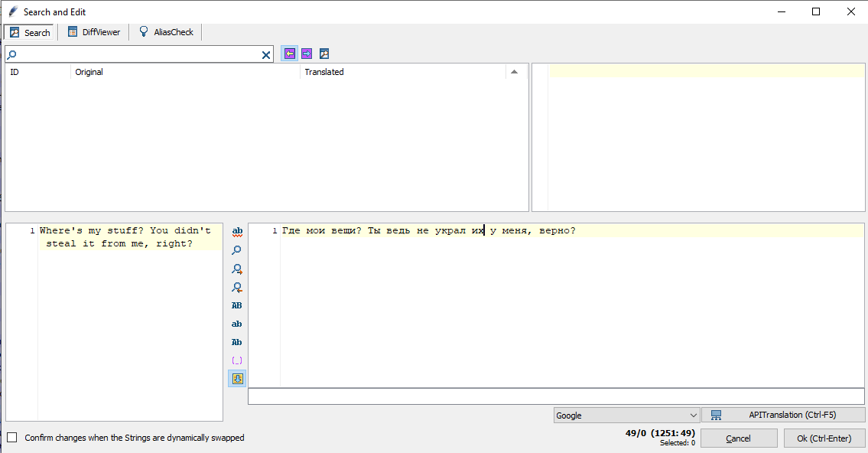Click the APITranslation computer icon
The width and height of the screenshot is (868, 453).
tap(717, 416)
